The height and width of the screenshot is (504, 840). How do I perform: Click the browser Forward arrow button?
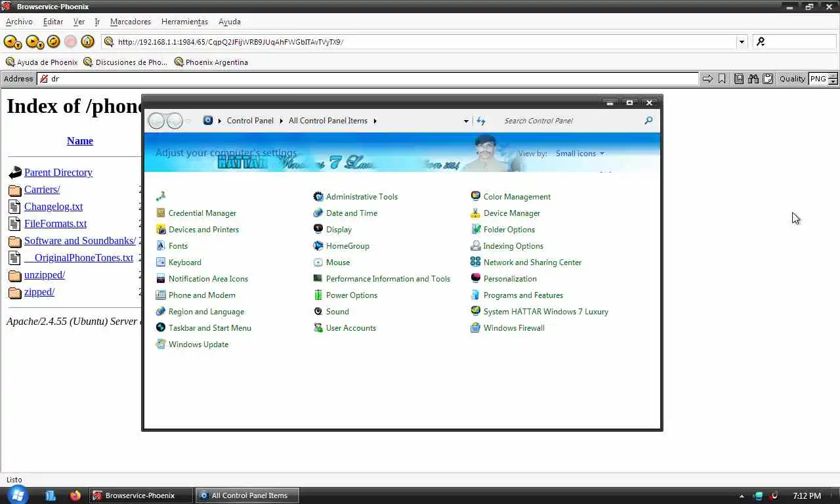[34, 42]
